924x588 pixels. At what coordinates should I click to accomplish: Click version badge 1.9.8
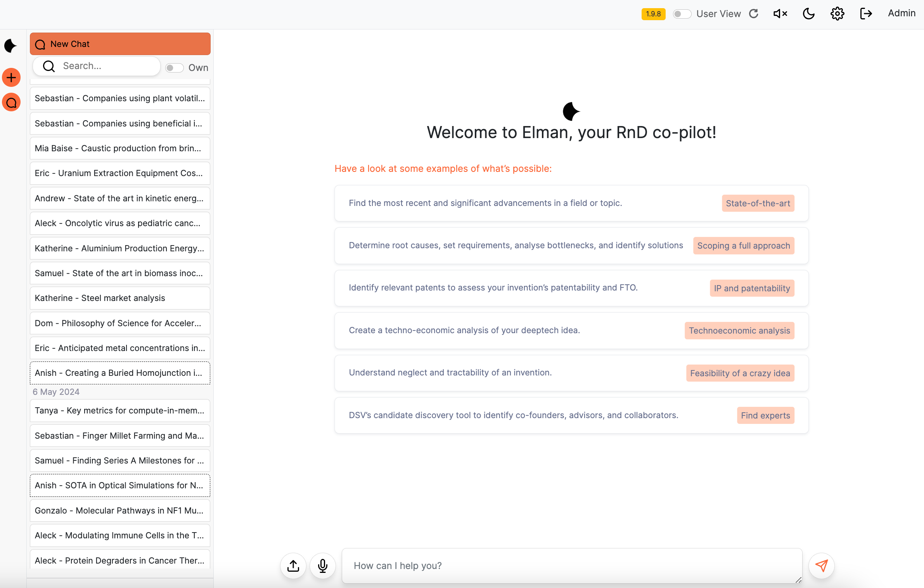point(653,14)
